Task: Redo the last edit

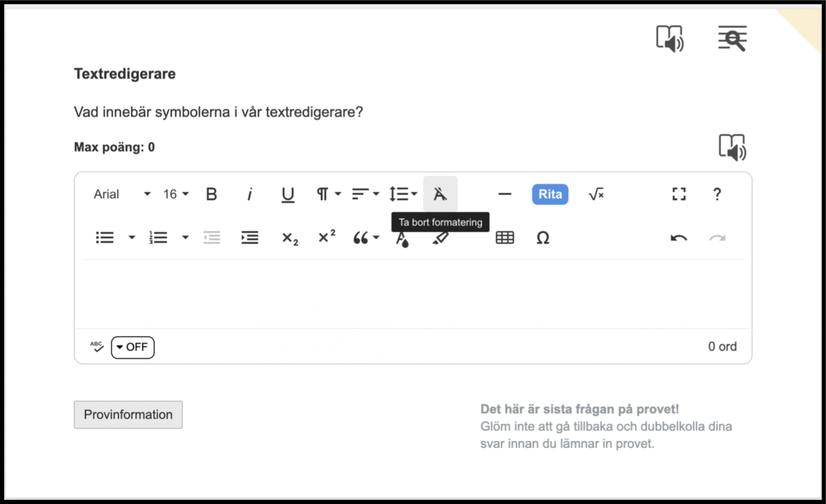Action: [x=717, y=238]
